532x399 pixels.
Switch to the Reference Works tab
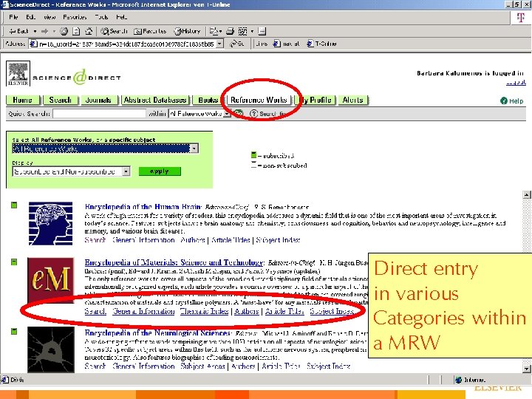tap(259, 100)
